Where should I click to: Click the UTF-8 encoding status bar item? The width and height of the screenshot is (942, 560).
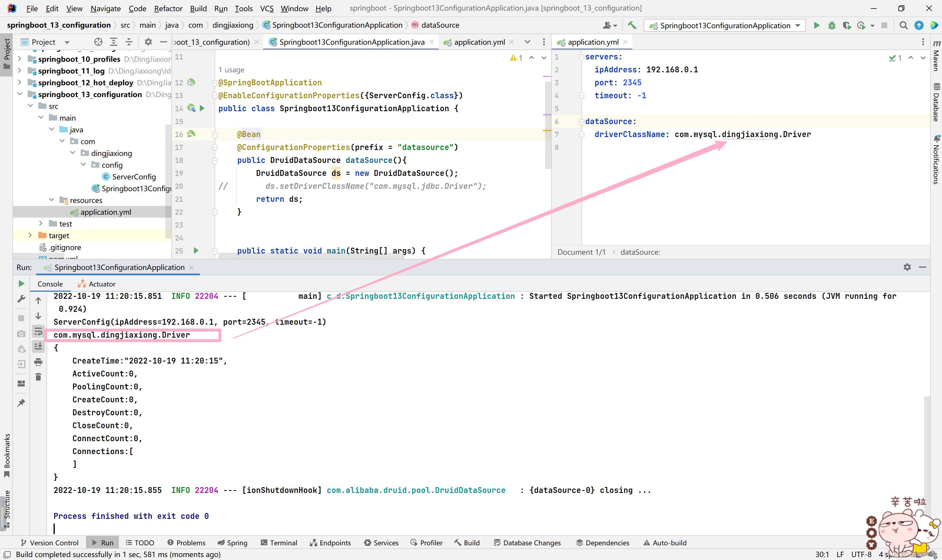[x=861, y=554]
